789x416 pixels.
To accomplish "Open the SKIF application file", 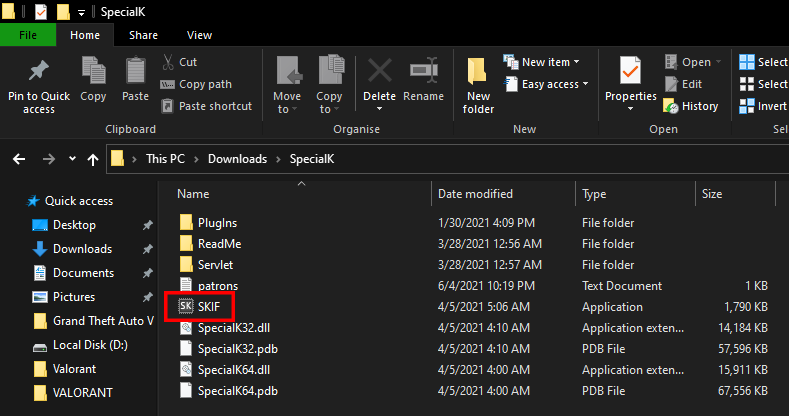I will [x=208, y=306].
